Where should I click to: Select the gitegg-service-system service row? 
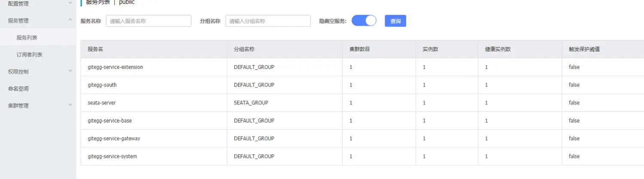tap(112, 156)
